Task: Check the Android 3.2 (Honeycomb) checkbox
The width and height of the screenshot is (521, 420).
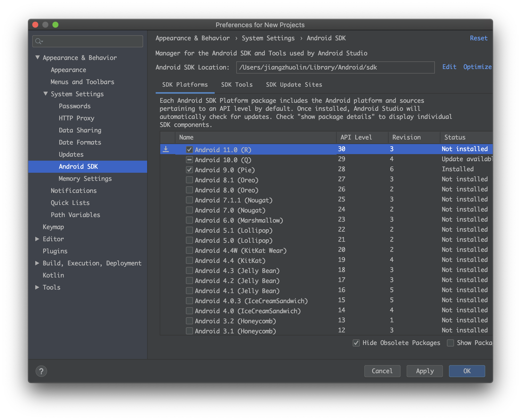Action: click(x=189, y=321)
